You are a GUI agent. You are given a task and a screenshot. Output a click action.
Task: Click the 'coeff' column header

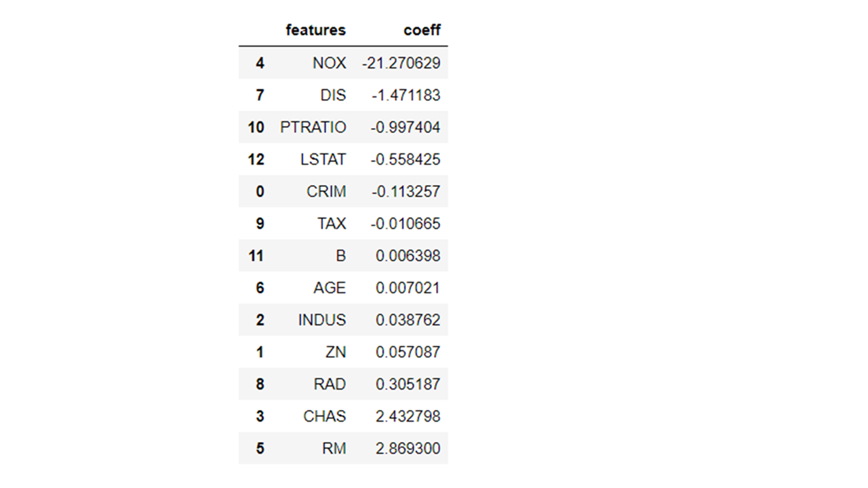[x=422, y=30]
